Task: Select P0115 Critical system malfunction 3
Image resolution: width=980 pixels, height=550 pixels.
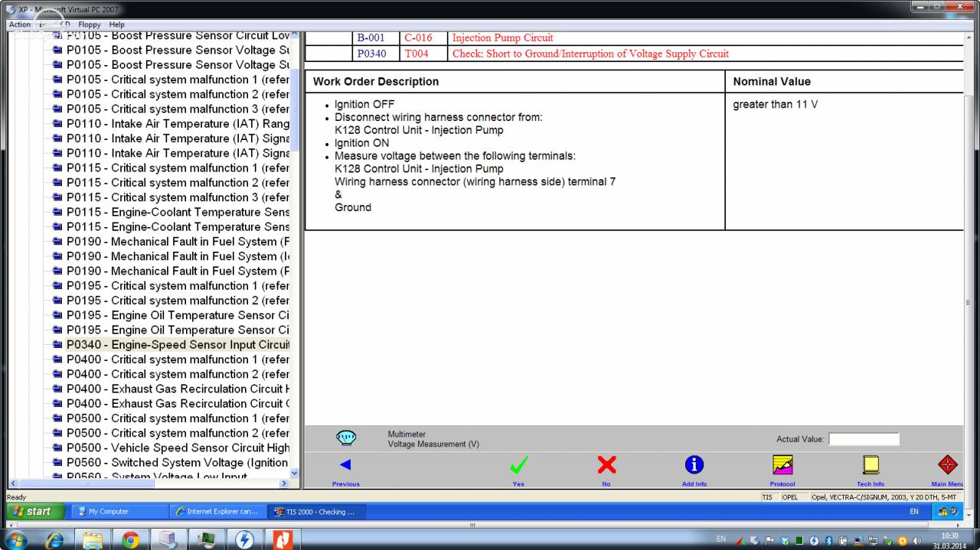Action: pos(178,197)
